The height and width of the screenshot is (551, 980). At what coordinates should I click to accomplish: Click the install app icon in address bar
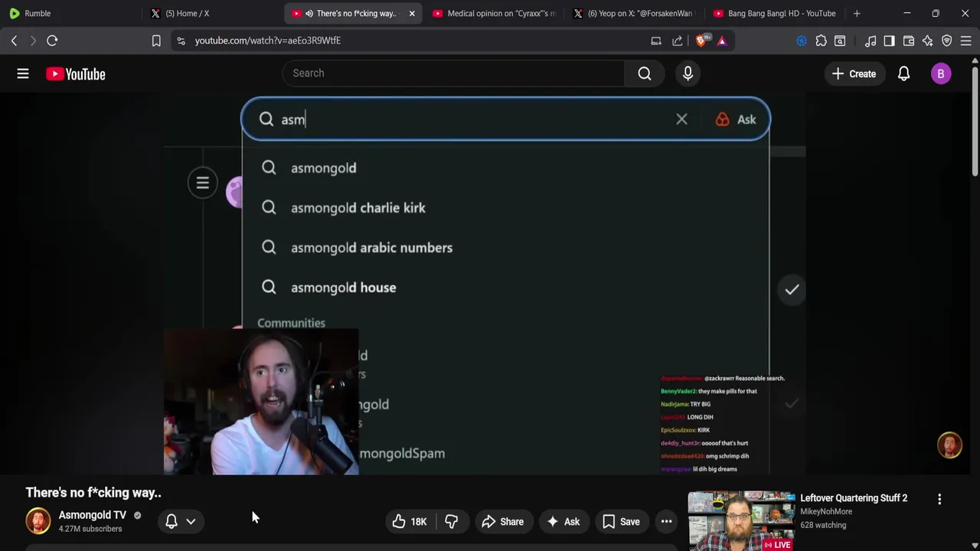(x=656, y=41)
